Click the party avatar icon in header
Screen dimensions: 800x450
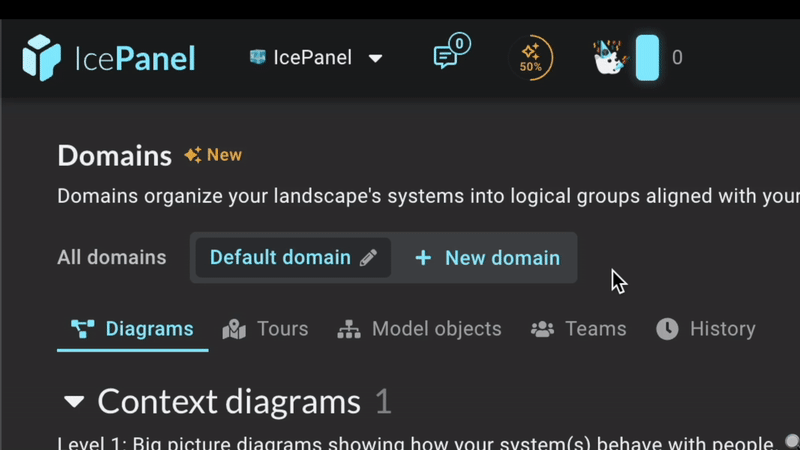click(x=610, y=57)
